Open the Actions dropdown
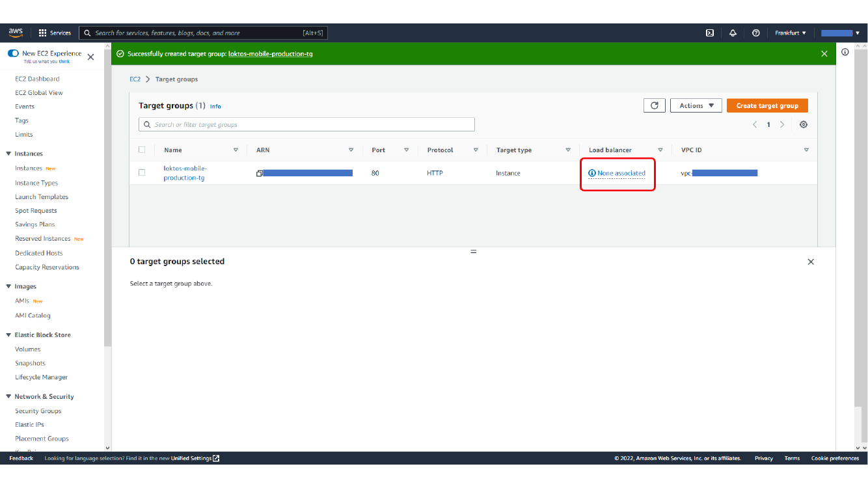This screenshot has height=488, width=868. [x=696, y=105]
